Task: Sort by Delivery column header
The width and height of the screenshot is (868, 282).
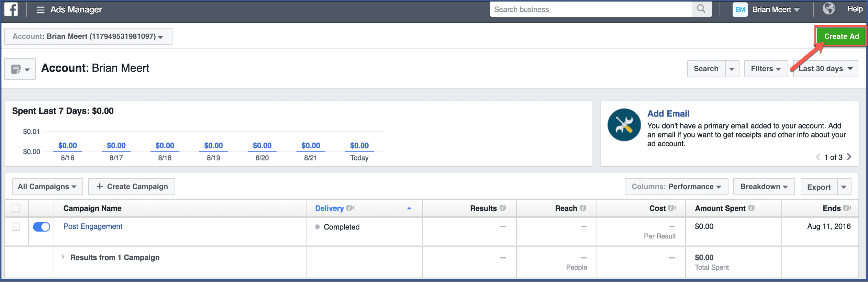Action: 329,208
